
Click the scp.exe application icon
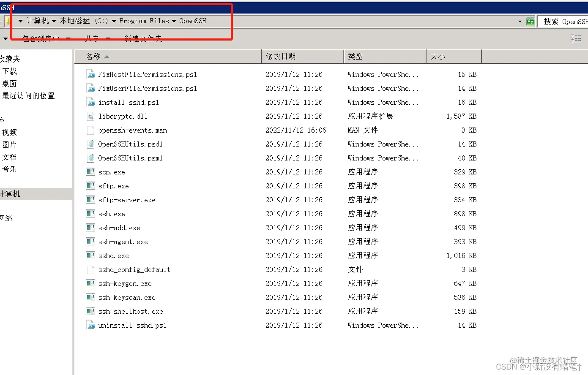90,172
